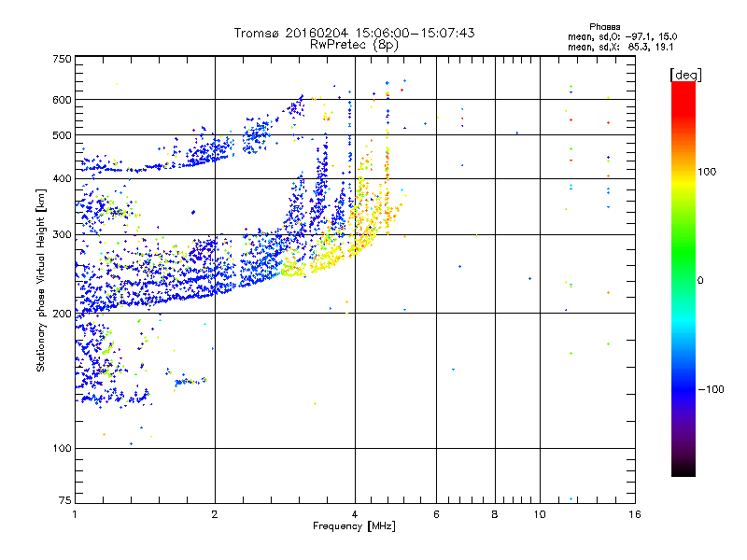Click the '200' height axis tick label
The height and width of the screenshot is (560, 747).
[x=62, y=314]
